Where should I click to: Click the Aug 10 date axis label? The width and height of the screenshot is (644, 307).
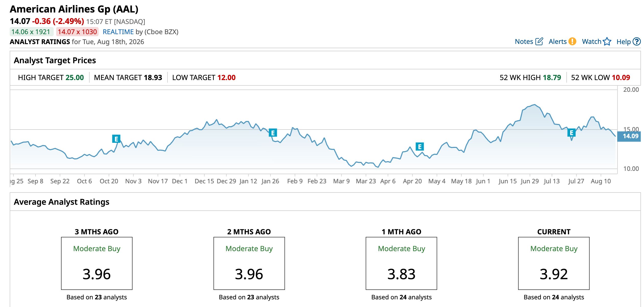pyautogui.click(x=601, y=181)
